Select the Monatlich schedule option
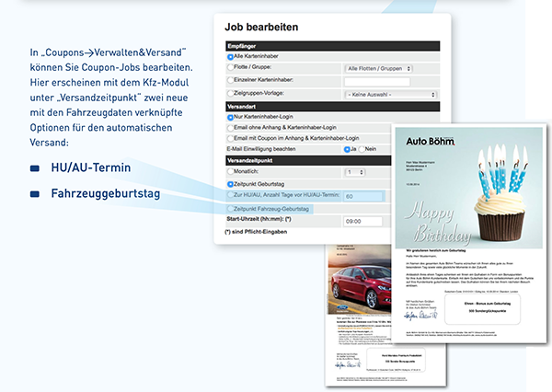The image size is (552, 392). point(230,172)
